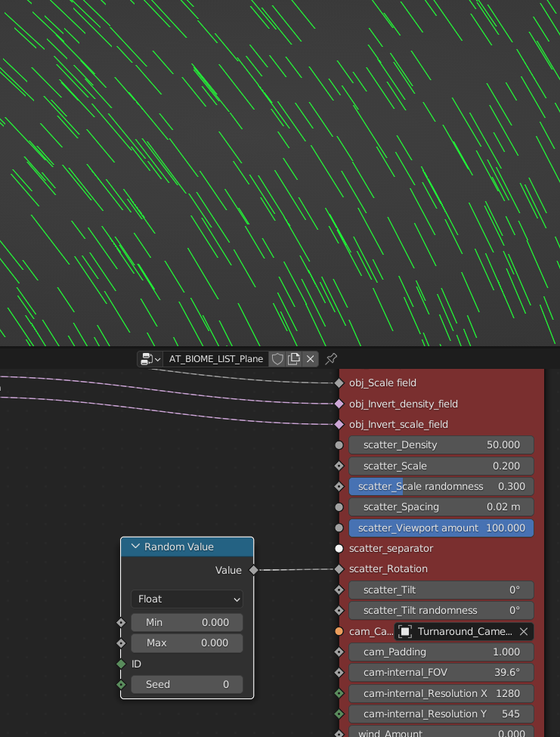The image size is (560, 737).
Task: Click the AT_BIOME_LIST_Plane name field
Action: tap(216, 359)
